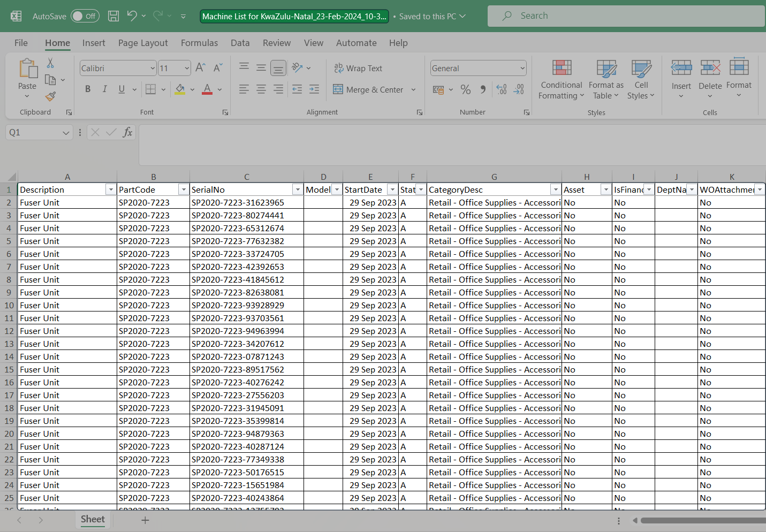Toggle the AutoSave switch
The width and height of the screenshot is (766, 532).
click(85, 16)
